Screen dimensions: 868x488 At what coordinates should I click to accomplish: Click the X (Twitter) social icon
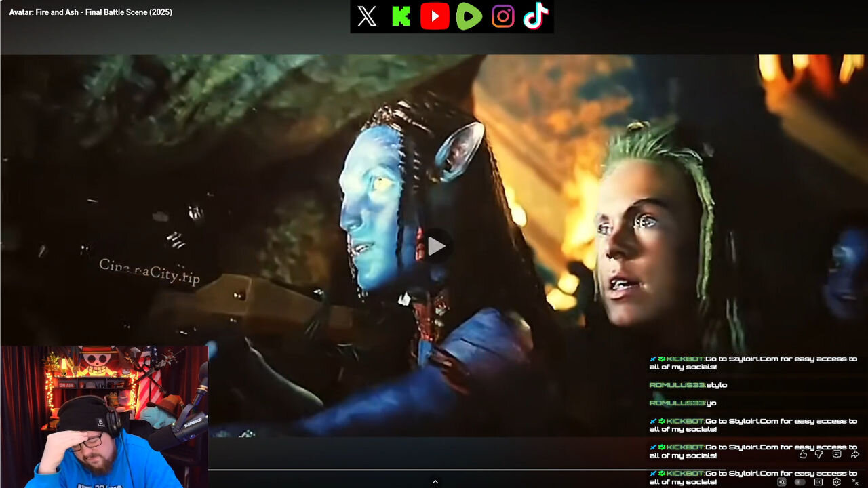367,16
